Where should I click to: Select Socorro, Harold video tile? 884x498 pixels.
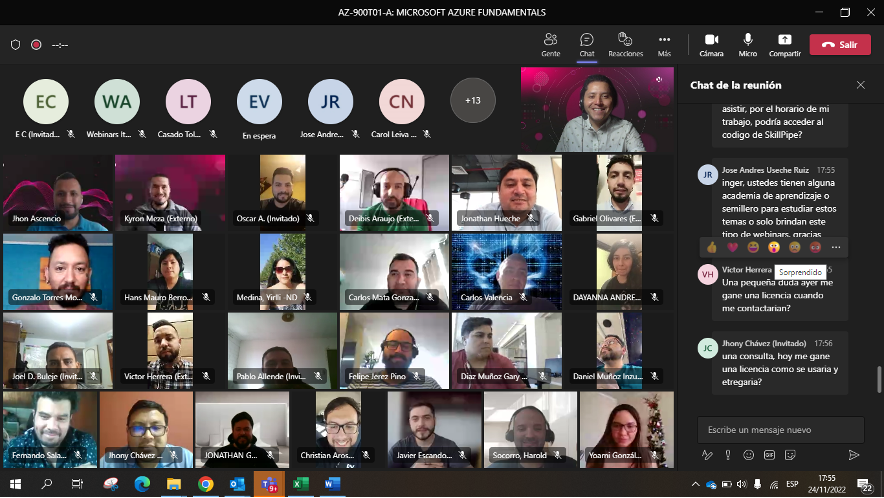click(530, 430)
